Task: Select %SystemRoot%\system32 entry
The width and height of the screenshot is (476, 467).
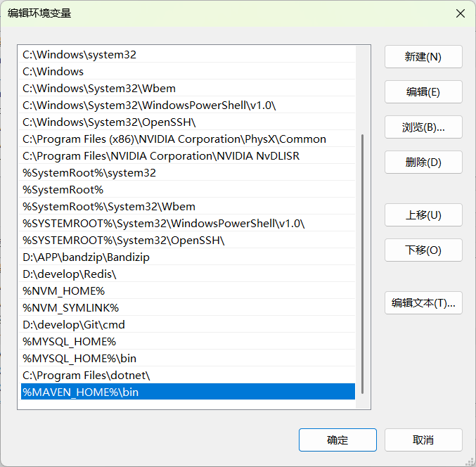Action: 188,173
